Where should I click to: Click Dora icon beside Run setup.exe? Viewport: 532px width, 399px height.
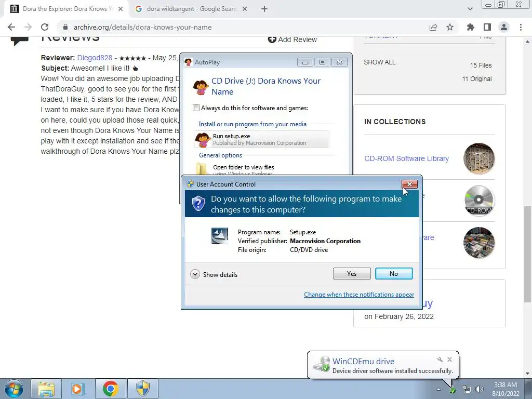point(203,139)
